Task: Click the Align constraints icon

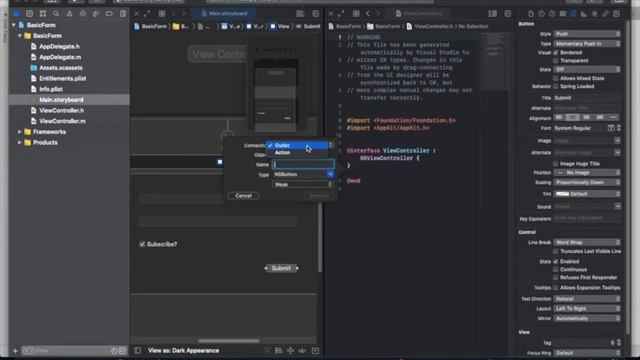Action: click(279, 350)
